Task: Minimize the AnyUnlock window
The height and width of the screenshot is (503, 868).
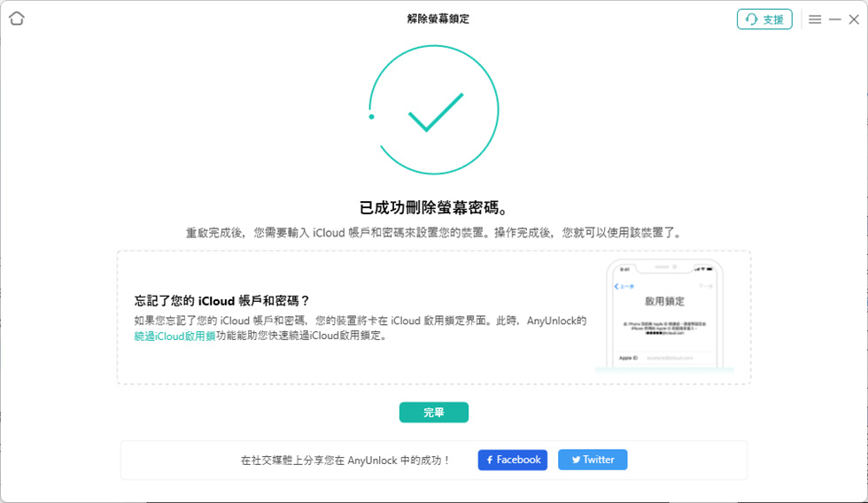Action: pos(834,19)
